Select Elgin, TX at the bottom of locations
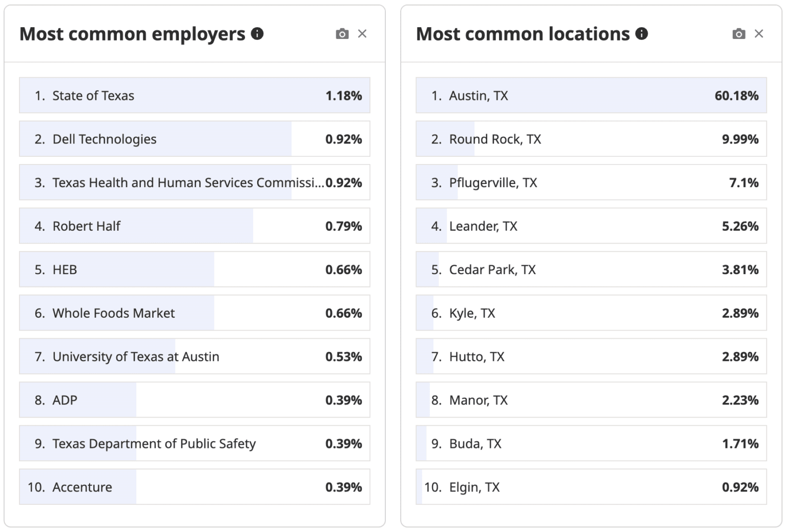The height and width of the screenshot is (532, 787). pos(590,487)
